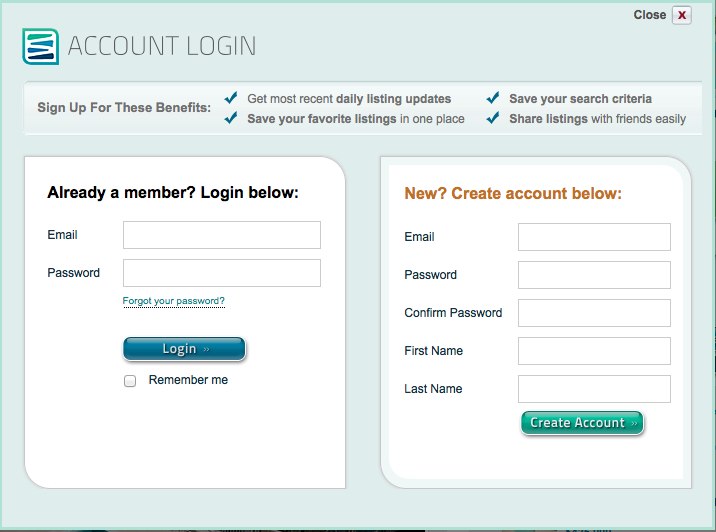Click into the Last Name field
The image size is (716, 532).
tap(594, 389)
